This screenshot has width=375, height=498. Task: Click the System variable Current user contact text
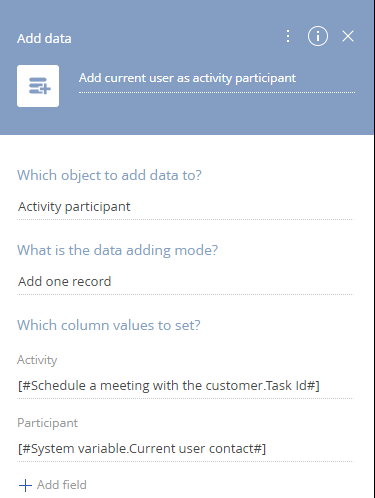(x=142, y=449)
